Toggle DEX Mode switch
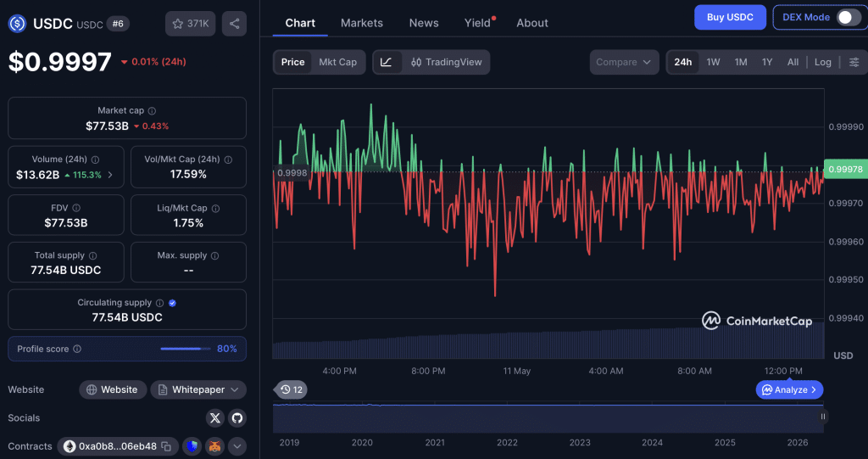The height and width of the screenshot is (459, 868). coord(849,17)
